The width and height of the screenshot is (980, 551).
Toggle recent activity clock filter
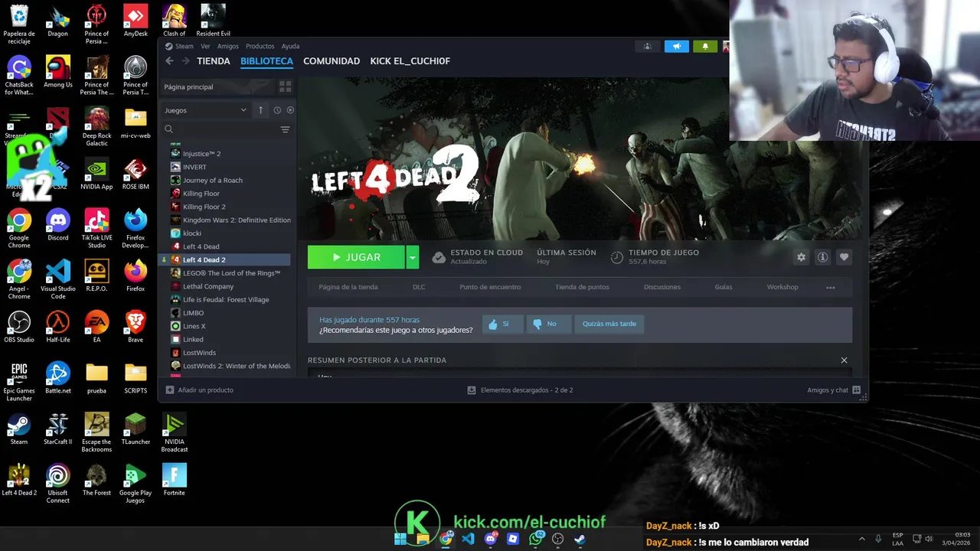click(277, 110)
